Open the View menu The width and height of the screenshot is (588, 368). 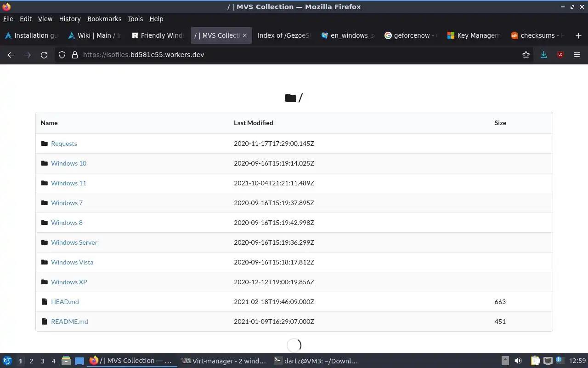tap(45, 19)
